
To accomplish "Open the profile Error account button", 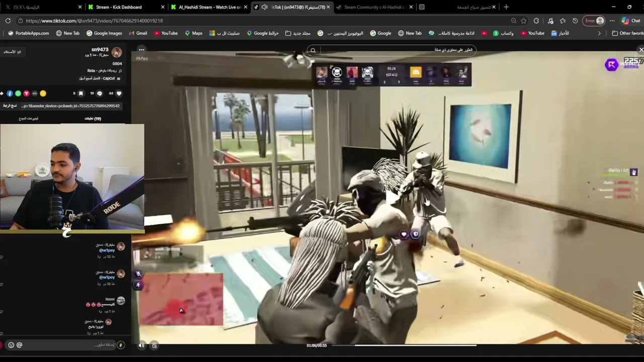I will (594, 21).
